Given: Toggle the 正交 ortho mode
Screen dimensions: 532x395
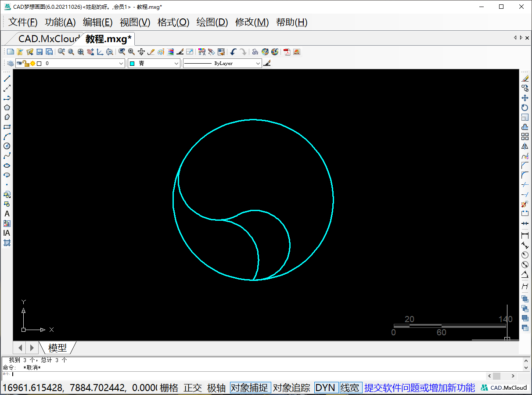Looking at the screenshot, I should pos(193,388).
